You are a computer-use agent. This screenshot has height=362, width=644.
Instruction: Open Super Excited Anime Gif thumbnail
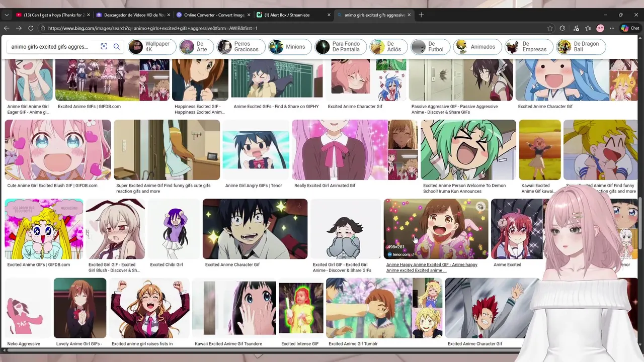click(x=167, y=150)
